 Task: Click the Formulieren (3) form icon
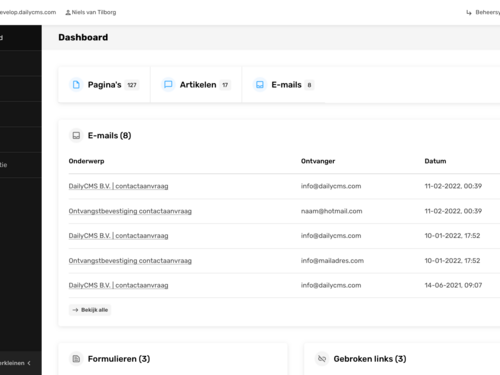click(x=76, y=359)
